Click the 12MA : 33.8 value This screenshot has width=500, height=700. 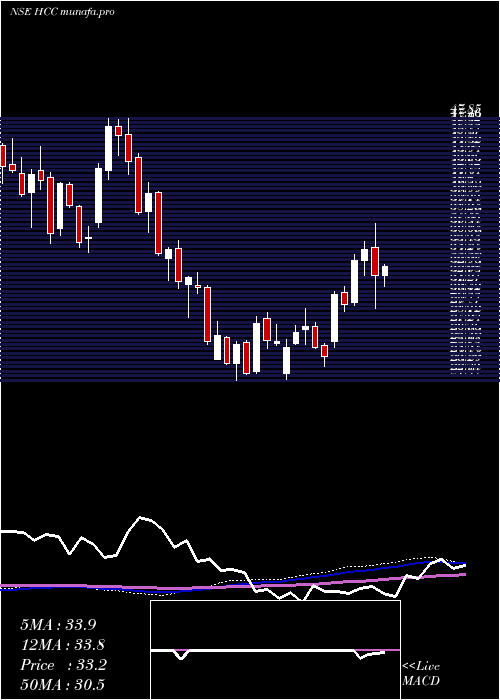tap(63, 645)
